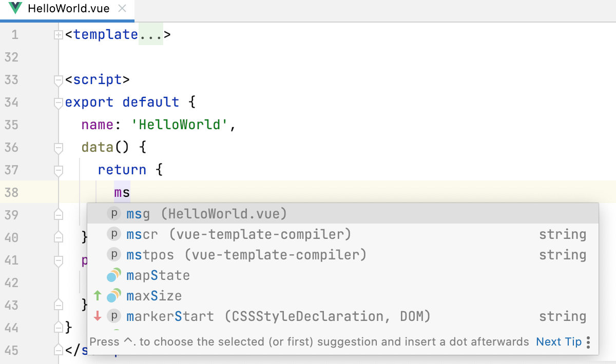Collapse the export default block at line 34
The height and width of the screenshot is (364, 616).
(57, 103)
